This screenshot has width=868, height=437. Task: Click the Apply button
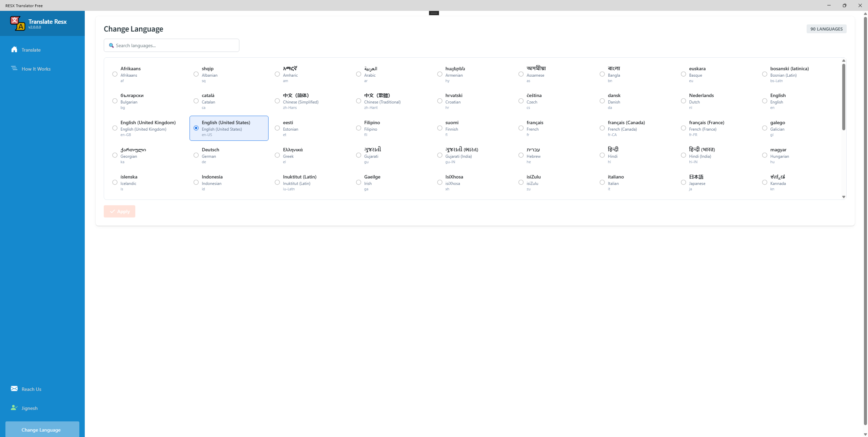click(119, 211)
